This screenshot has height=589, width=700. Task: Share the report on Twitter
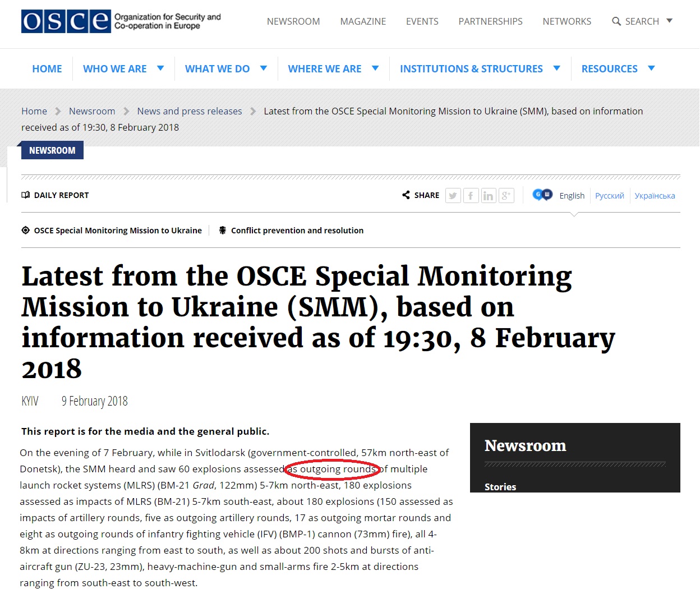pyautogui.click(x=453, y=195)
